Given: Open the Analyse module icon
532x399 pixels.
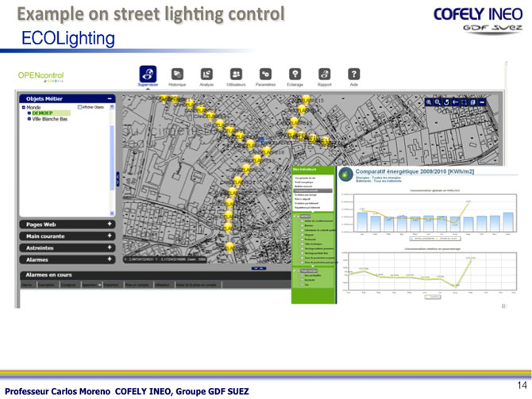Looking at the screenshot, I should (x=206, y=74).
